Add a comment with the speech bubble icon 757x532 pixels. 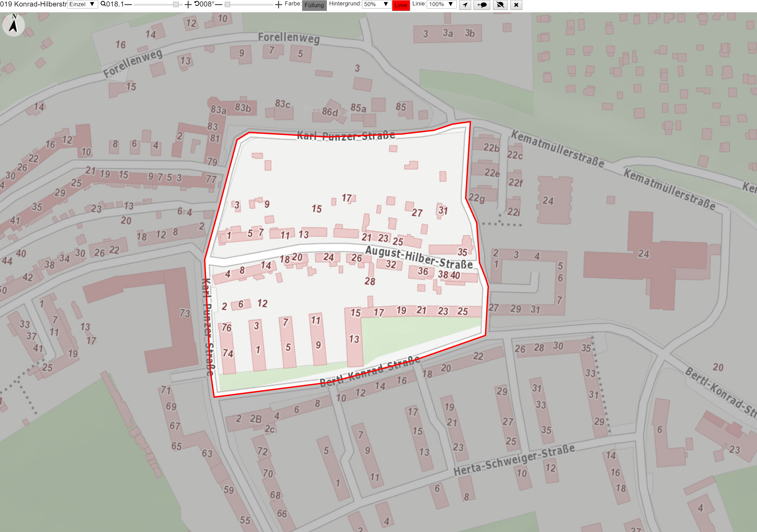[x=482, y=5]
